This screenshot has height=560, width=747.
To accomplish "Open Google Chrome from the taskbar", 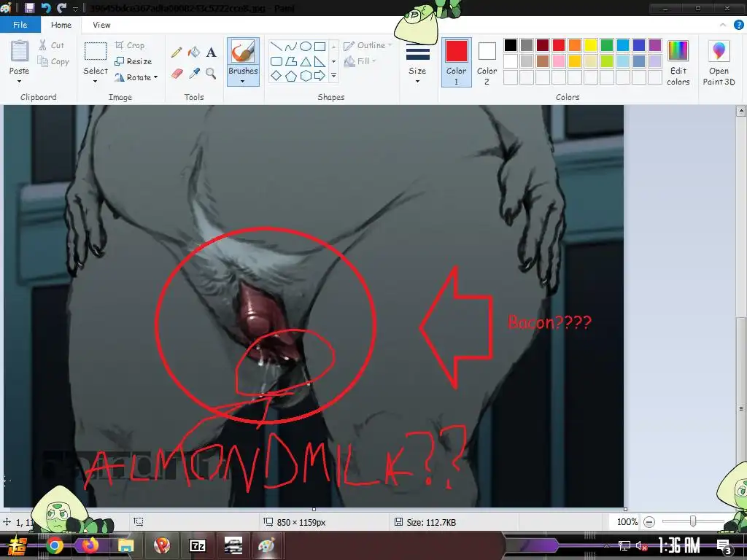I will click(54, 545).
